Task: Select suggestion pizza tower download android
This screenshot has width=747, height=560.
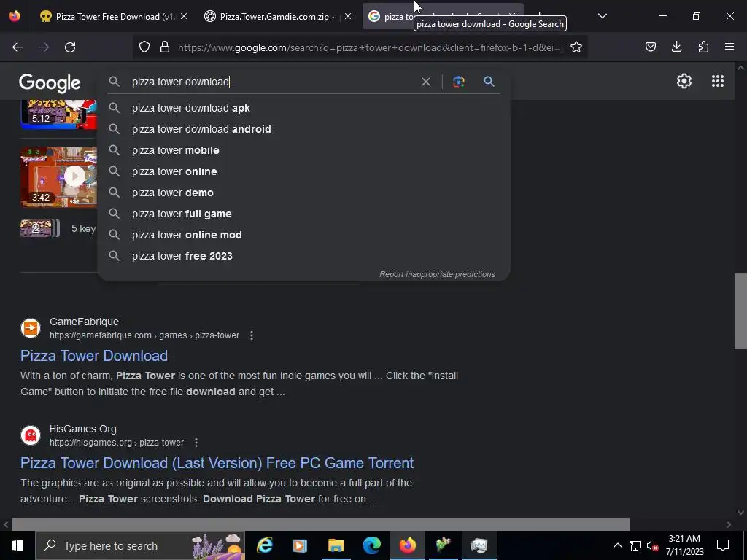Action: click(303, 129)
